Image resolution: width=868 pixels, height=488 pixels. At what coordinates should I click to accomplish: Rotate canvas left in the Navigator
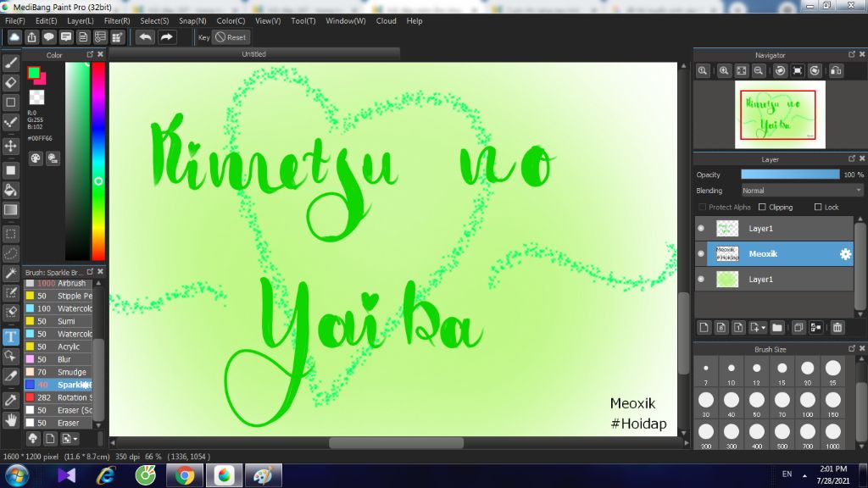pos(780,71)
